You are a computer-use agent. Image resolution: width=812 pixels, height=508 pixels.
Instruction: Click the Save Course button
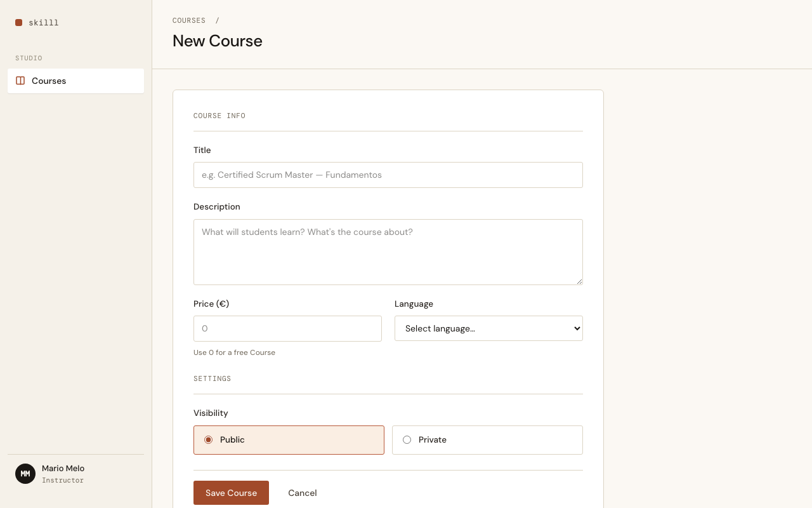pos(231,493)
